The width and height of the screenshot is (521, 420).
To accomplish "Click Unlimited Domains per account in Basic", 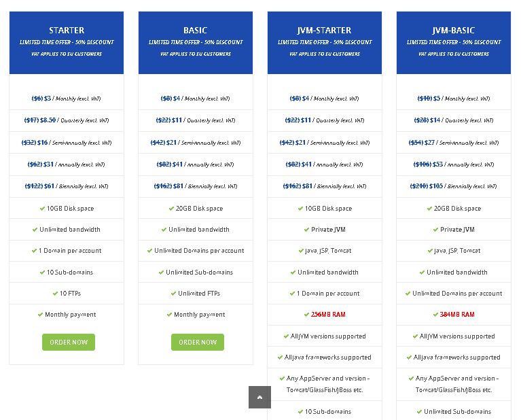I will pyautogui.click(x=199, y=251).
